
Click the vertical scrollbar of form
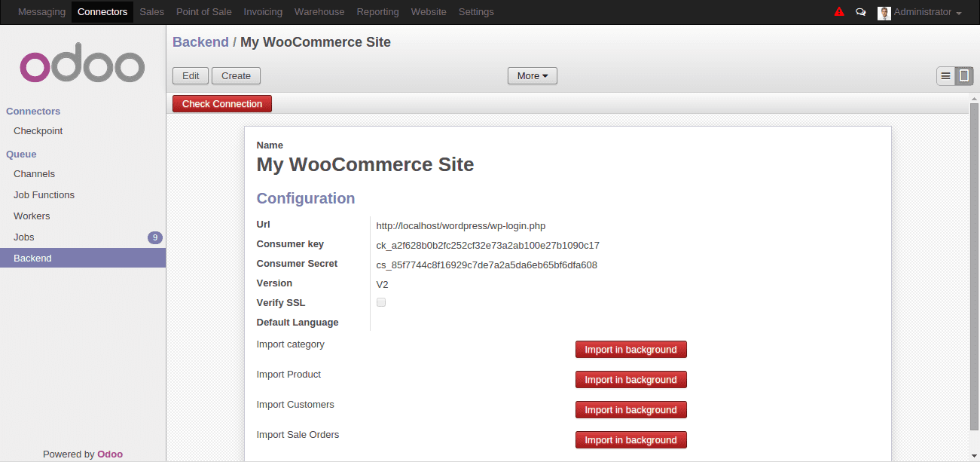[x=974, y=266]
